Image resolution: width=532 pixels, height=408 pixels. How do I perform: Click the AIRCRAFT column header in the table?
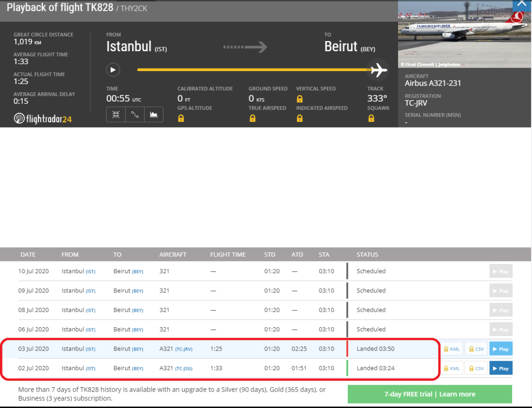(173, 254)
